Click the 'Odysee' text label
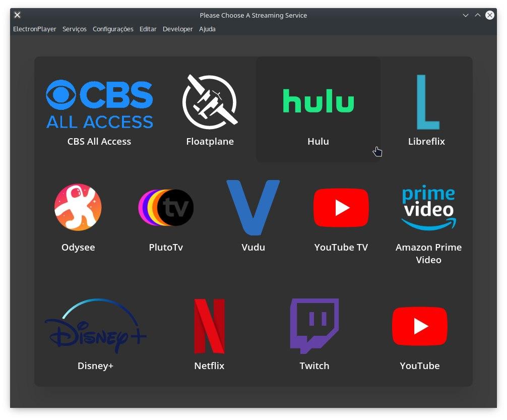 click(x=78, y=247)
